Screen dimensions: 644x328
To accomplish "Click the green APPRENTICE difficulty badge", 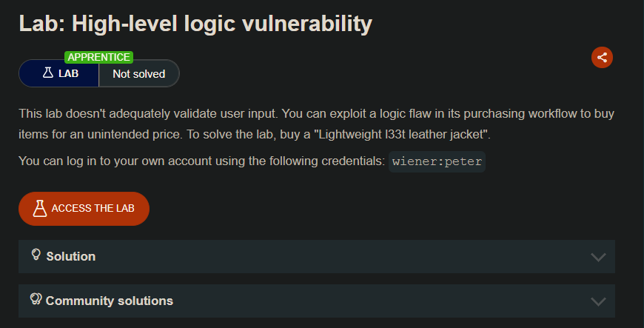I will (x=98, y=57).
